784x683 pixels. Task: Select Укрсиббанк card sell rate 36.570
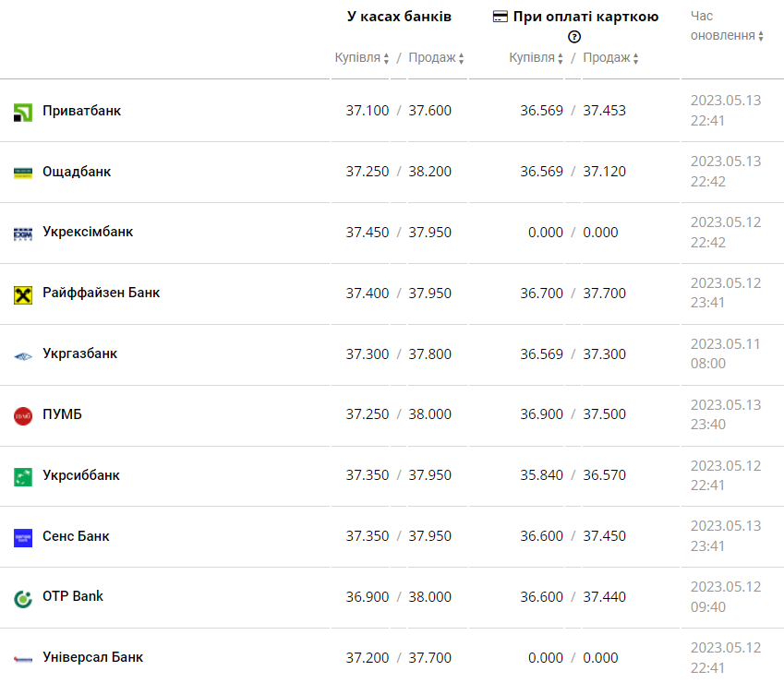coord(605,475)
